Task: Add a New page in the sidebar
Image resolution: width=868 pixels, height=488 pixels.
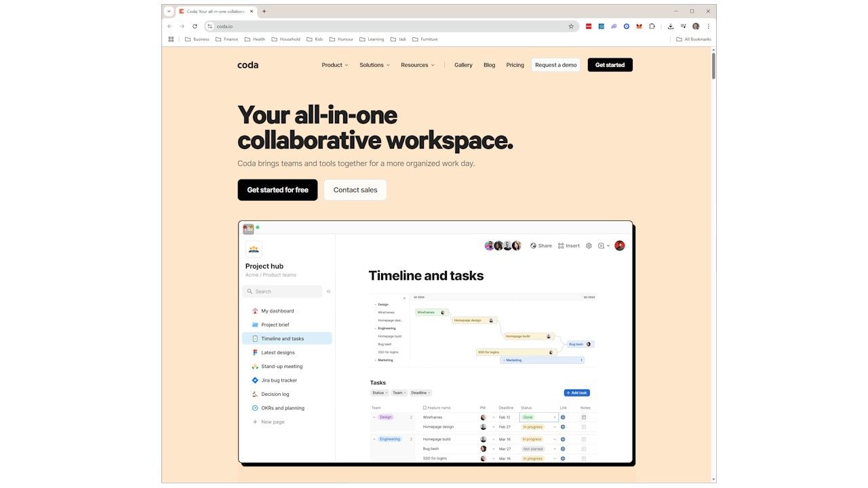Action: click(269, 422)
